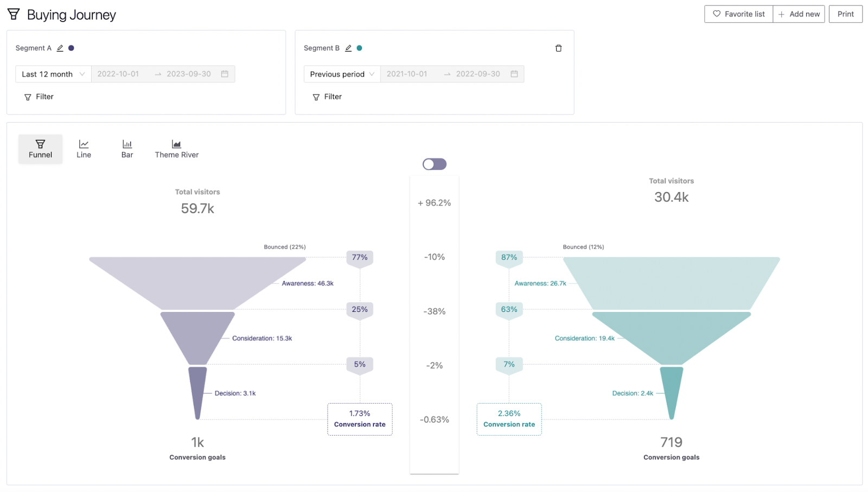Click the Print button

pos(845,14)
